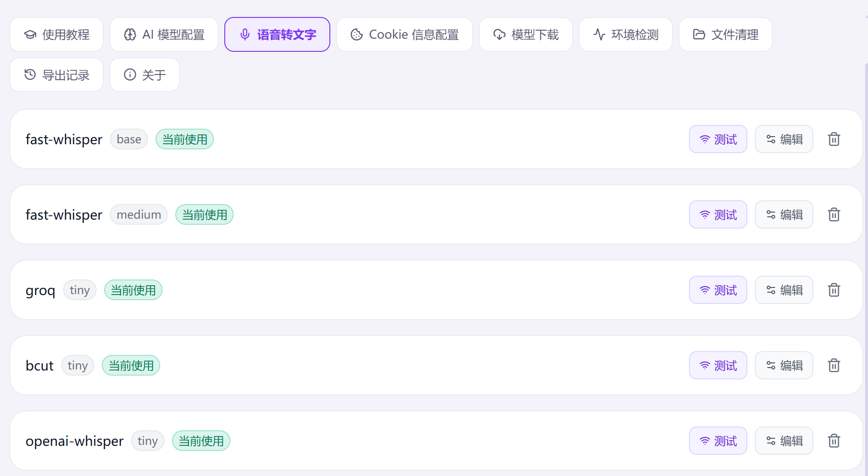This screenshot has height=476, width=868.
Task: Select the openai-whisper provider name
Action: point(74,441)
